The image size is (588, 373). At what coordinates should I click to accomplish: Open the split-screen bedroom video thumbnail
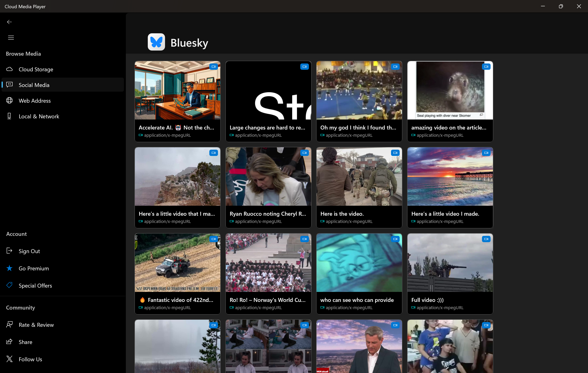pyautogui.click(x=268, y=346)
